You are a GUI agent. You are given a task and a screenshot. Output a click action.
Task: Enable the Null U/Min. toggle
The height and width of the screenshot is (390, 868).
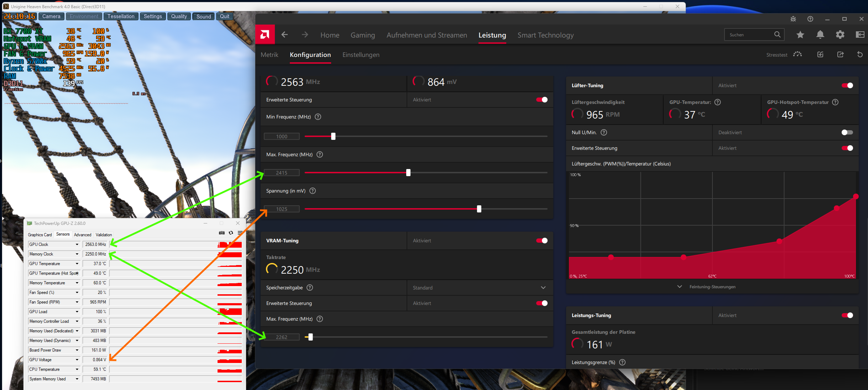[847, 132]
